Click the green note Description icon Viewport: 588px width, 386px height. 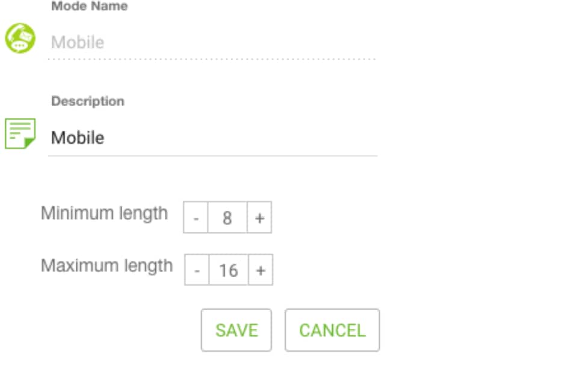pos(20,134)
